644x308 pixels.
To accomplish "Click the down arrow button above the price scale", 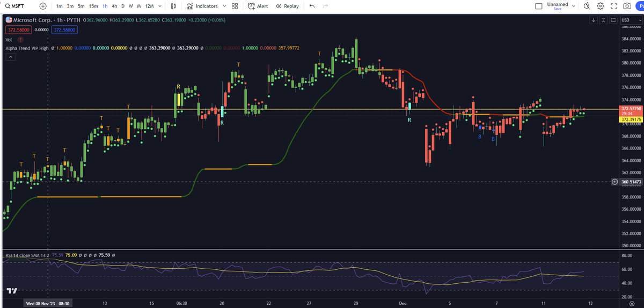I will (594, 20).
